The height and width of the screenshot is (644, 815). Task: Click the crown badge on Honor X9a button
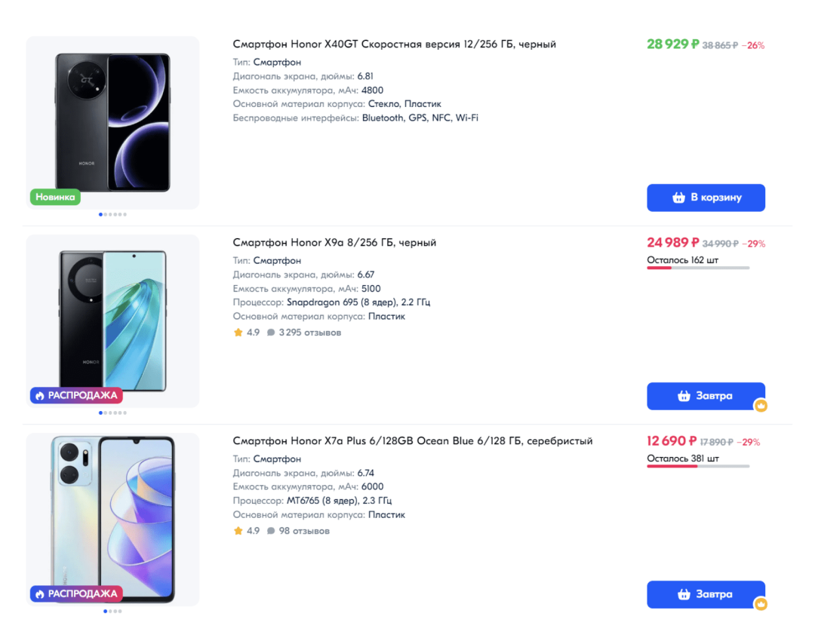[761, 406]
